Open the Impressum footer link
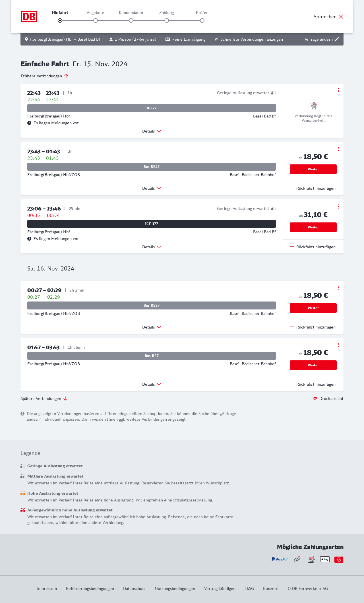364x603 pixels. 47,588
